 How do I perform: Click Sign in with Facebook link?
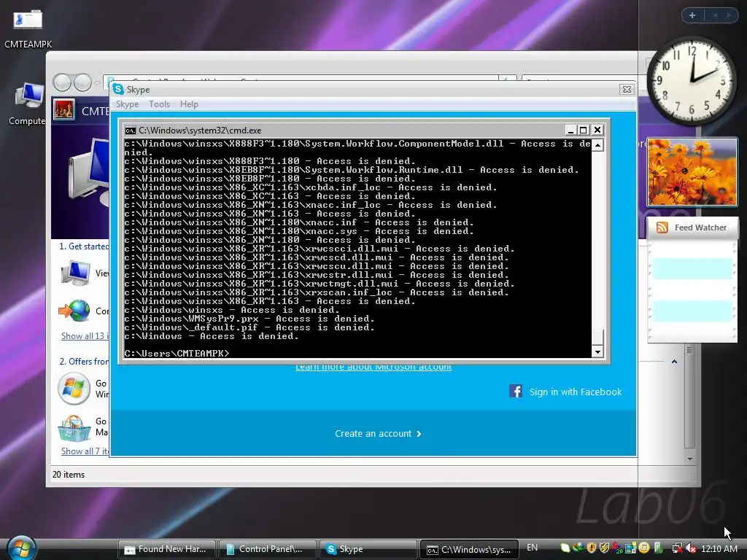(x=576, y=392)
